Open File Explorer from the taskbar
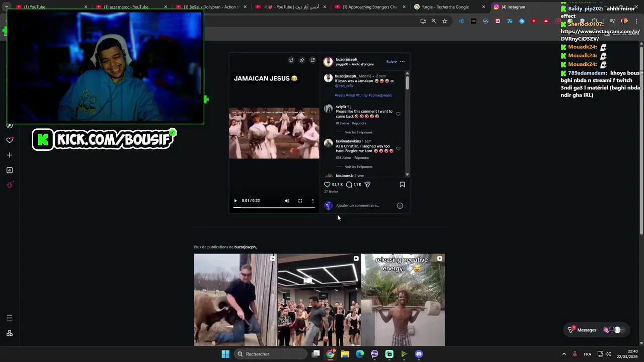This screenshot has width=644, height=362. [x=345, y=354]
